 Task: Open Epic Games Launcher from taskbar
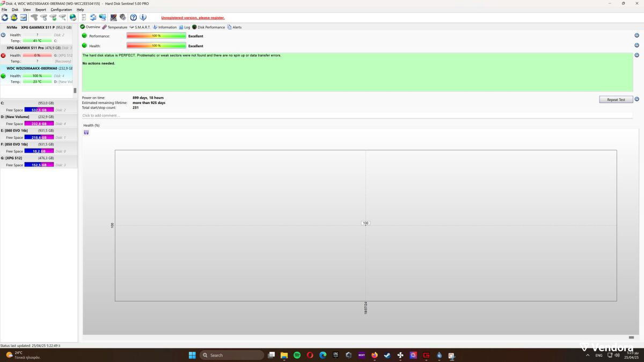336,355
